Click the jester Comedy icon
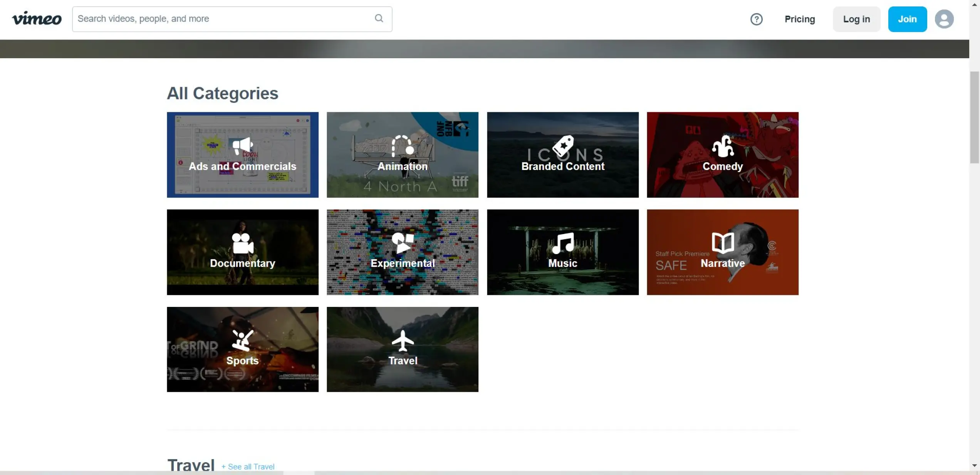Image resolution: width=980 pixels, height=475 pixels. tap(722, 146)
